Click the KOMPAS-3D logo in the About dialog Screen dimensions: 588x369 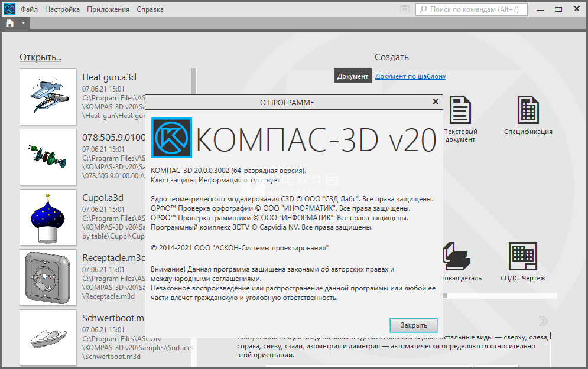tap(172, 138)
